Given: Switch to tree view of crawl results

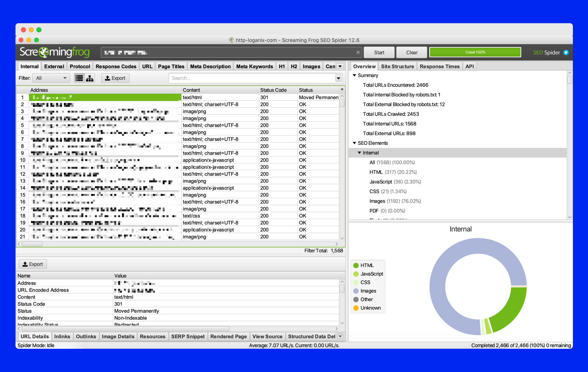Looking at the screenshot, I should coord(90,78).
